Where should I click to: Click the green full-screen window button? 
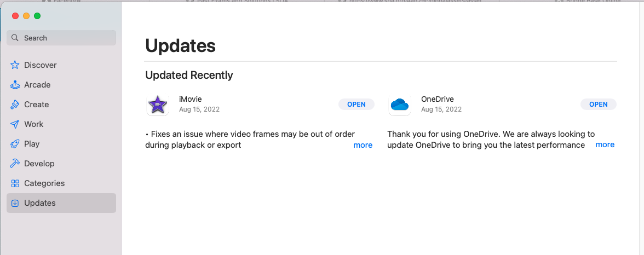click(37, 16)
